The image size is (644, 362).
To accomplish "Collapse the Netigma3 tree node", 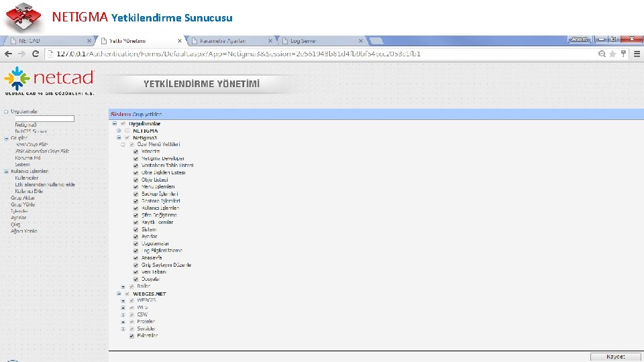I will pos(119,138).
